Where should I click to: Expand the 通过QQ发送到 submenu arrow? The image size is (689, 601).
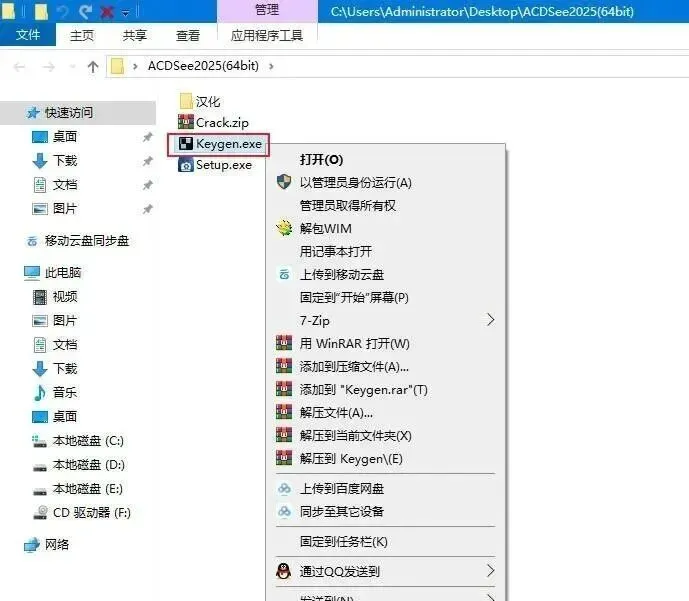(x=490, y=571)
